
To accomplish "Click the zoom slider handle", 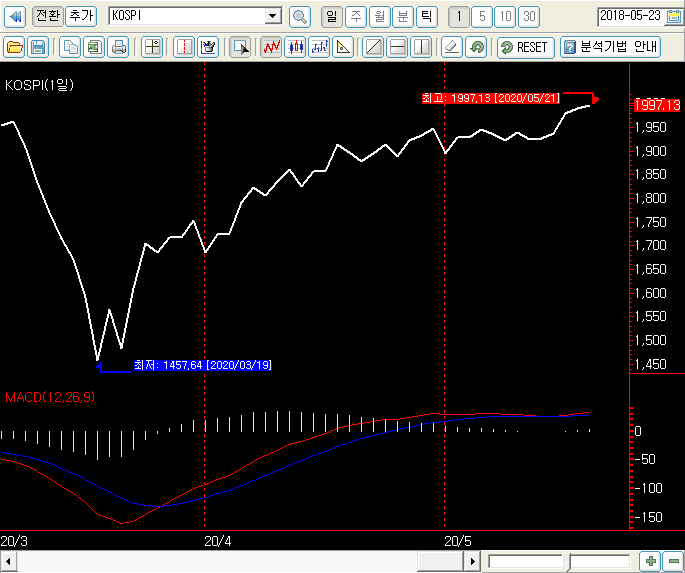I will point(567,561).
